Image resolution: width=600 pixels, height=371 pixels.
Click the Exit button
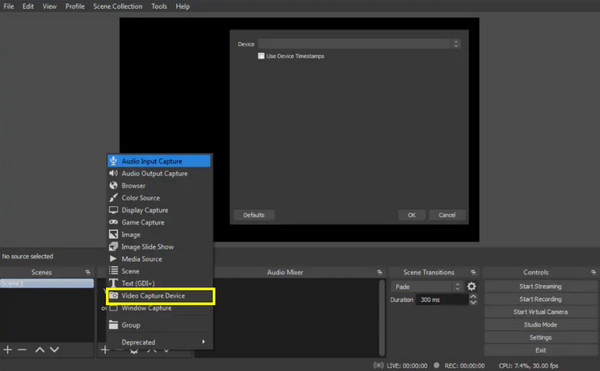tap(540, 350)
